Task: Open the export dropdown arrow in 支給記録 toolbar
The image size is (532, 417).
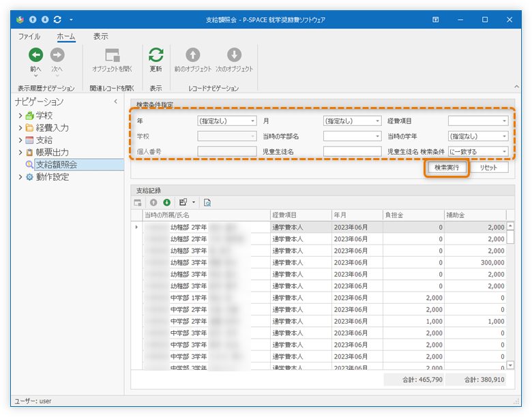Action: (x=194, y=202)
